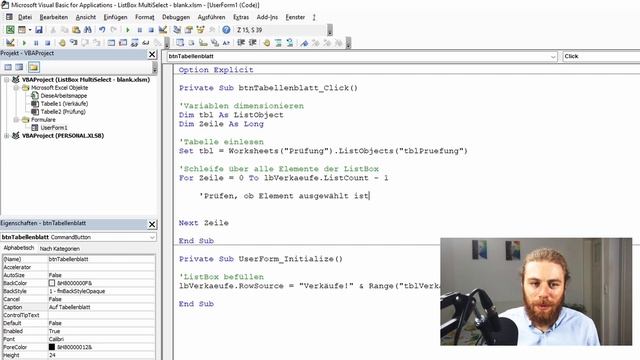Toggle Bookmark flag in Edit toolbar
Viewport: 640px width, 360px height.
304,43
